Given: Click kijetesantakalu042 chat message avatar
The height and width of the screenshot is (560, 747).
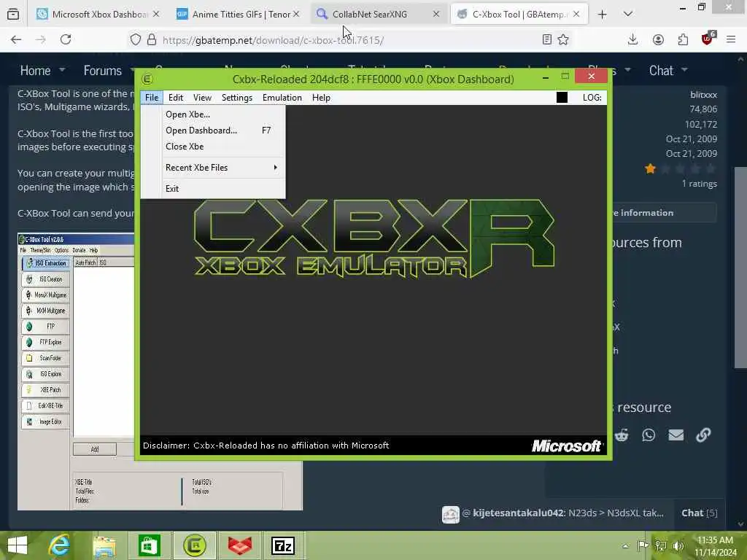Looking at the screenshot, I should (x=451, y=514).
